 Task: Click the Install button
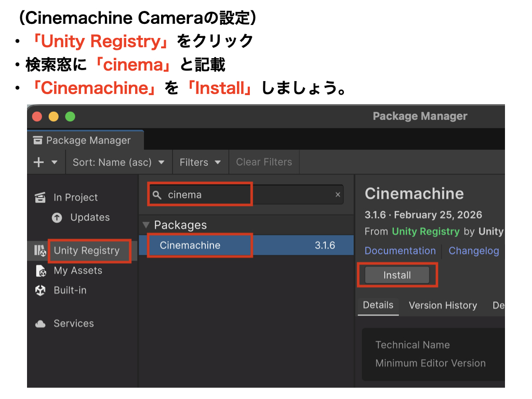[x=397, y=275]
